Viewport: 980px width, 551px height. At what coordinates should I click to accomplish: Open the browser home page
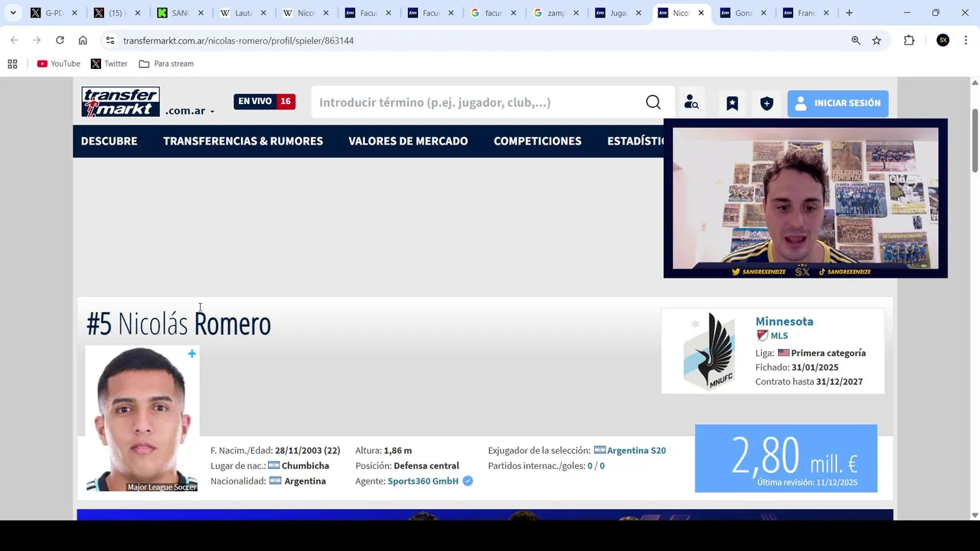tap(83, 41)
